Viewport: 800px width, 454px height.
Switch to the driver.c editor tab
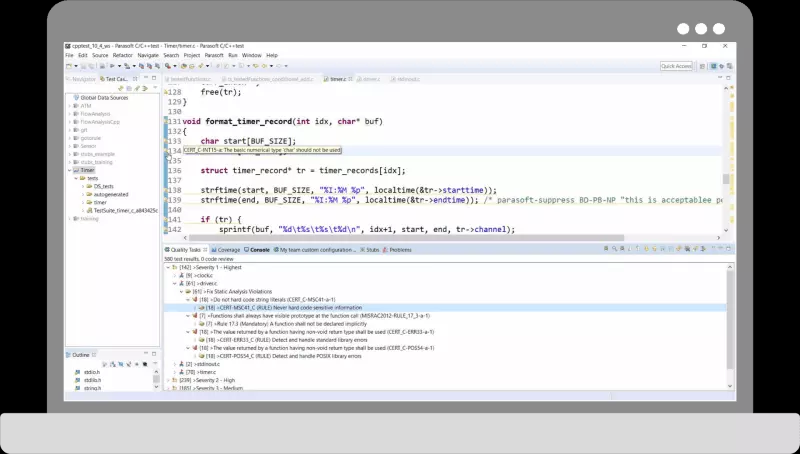pyautogui.click(x=368, y=79)
